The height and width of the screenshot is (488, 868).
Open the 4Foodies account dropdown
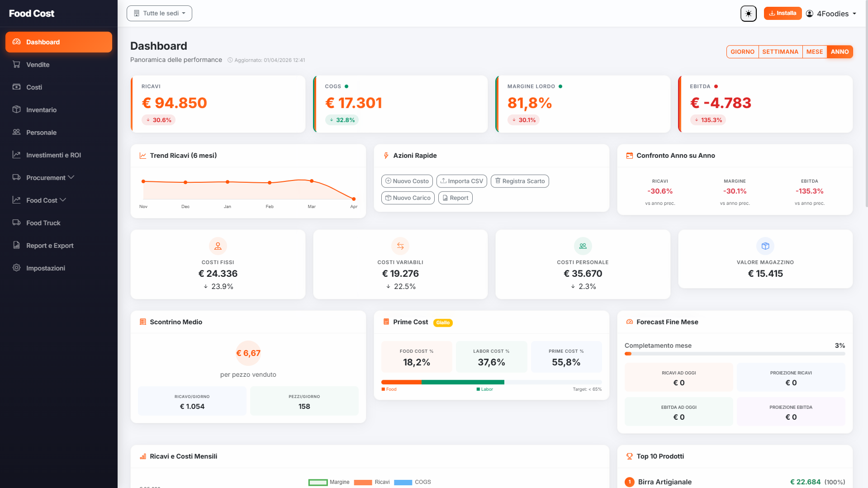coord(831,14)
